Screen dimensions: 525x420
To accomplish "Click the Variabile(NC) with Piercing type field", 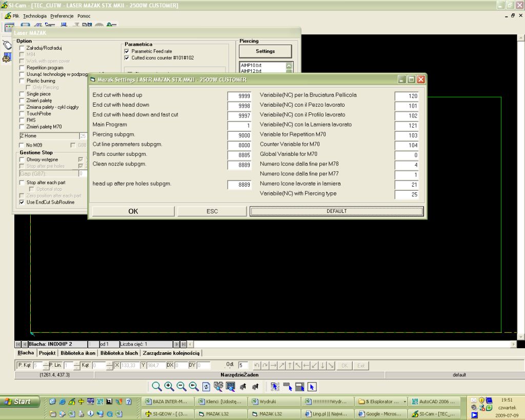I will coord(407,194).
